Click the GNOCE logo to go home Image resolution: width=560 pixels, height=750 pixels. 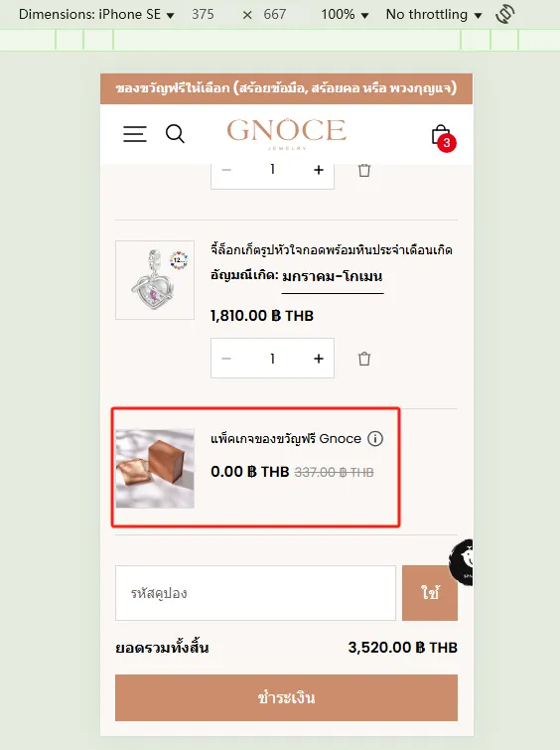tap(287, 134)
